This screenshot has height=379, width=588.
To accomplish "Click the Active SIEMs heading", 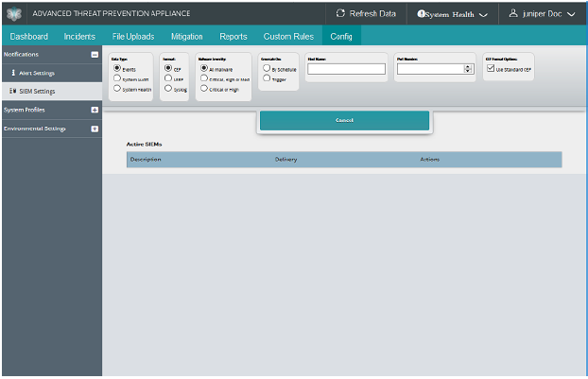I will pos(144,144).
